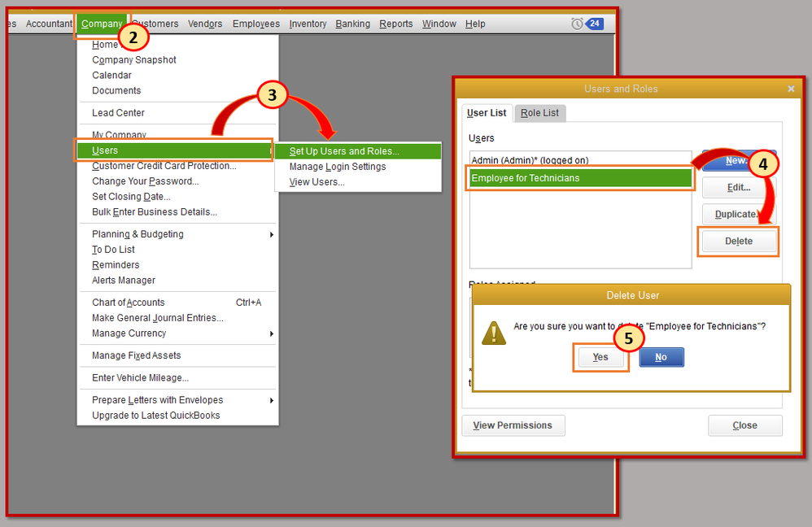Screen dimensions: 812x527
Task: Open the Employees menu
Action: pyautogui.click(x=255, y=24)
